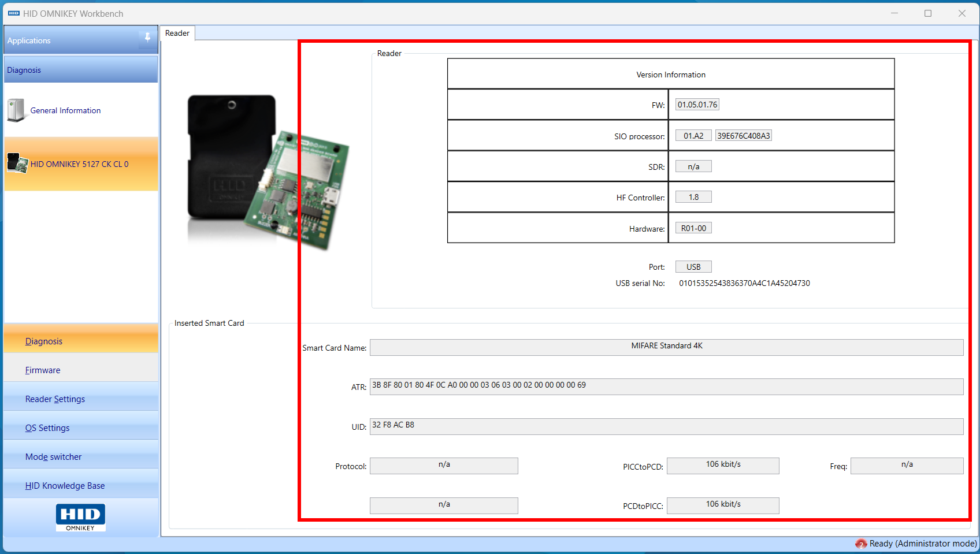This screenshot has height=554, width=980.
Task: Close the HID OMNIKEY Workbench window
Action: pos(962,13)
